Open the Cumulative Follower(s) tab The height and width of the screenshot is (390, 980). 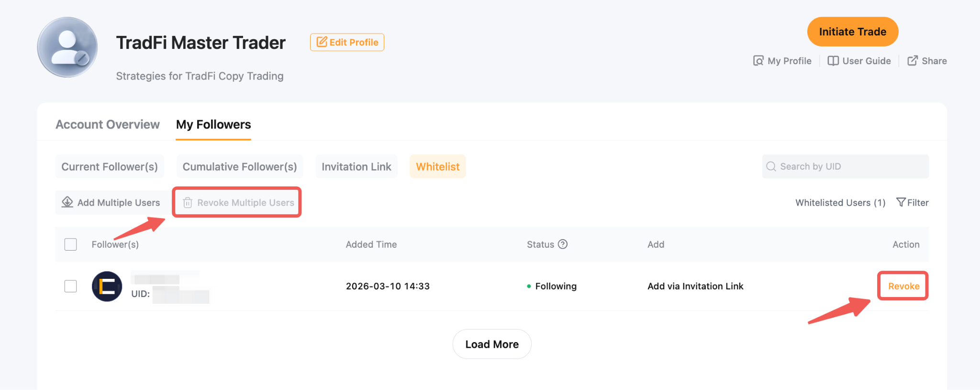pyautogui.click(x=240, y=167)
